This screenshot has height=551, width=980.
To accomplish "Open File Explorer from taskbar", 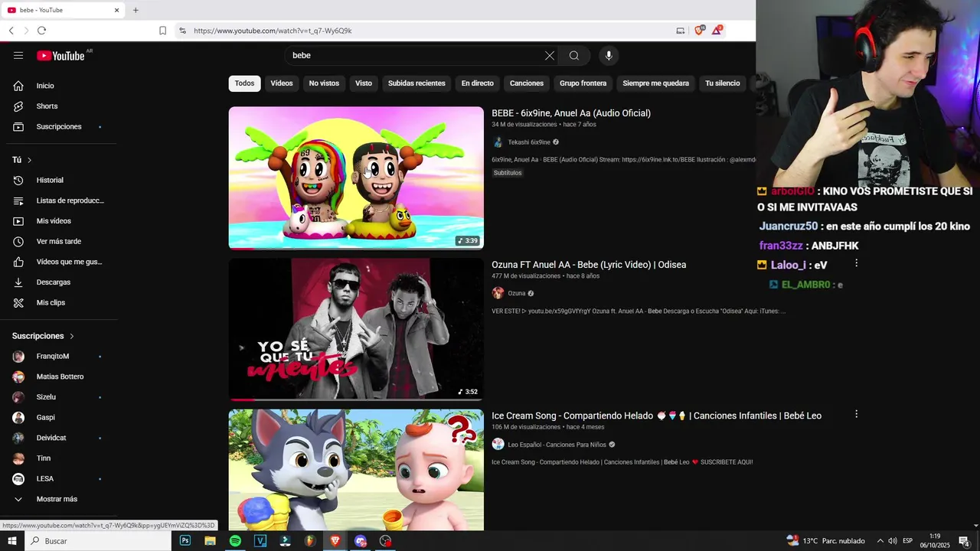I will [210, 541].
